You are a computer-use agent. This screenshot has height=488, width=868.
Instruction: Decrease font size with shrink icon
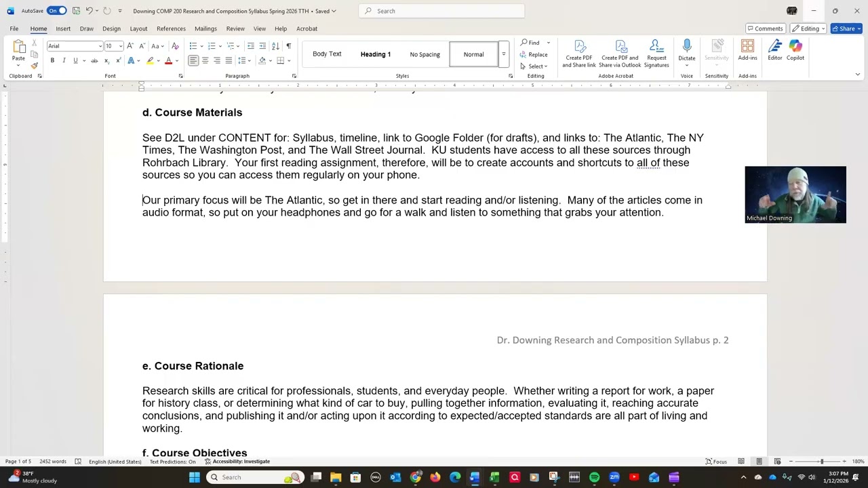[x=142, y=46]
